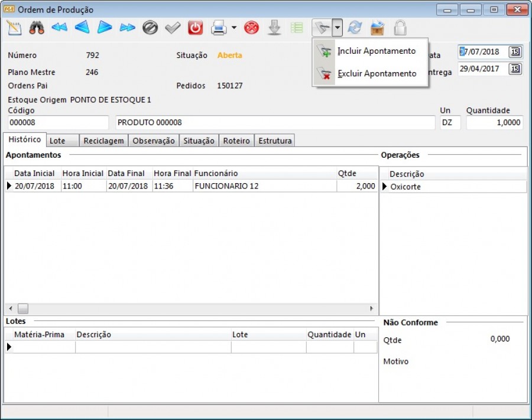Screen dimensions: 532x420
Task: Choose Incluir Apontamento from the menu
Action: [x=370, y=51]
